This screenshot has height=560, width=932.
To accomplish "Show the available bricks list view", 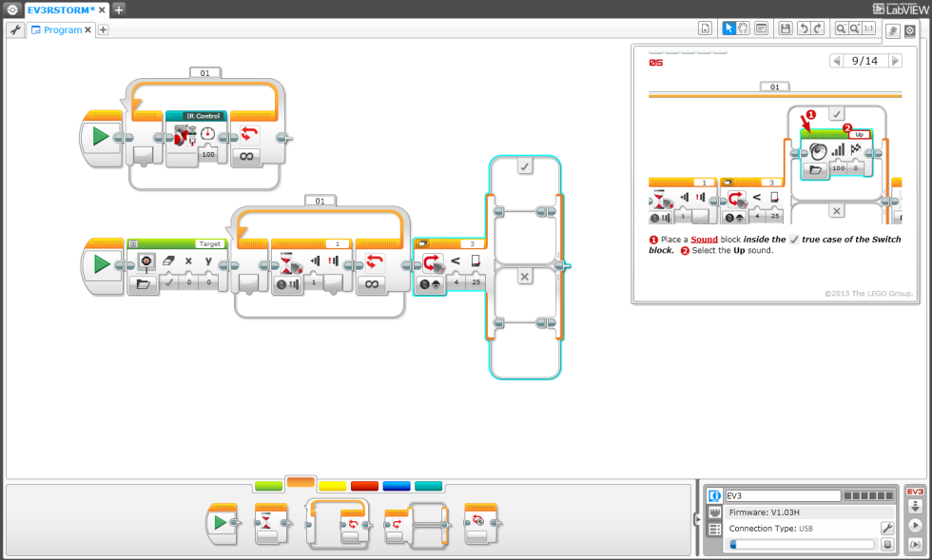I will (715, 529).
